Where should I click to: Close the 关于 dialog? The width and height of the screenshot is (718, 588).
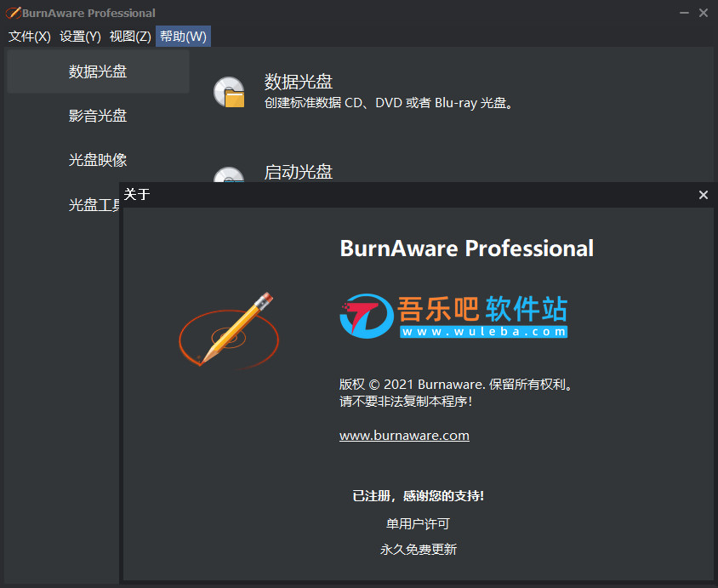[704, 195]
